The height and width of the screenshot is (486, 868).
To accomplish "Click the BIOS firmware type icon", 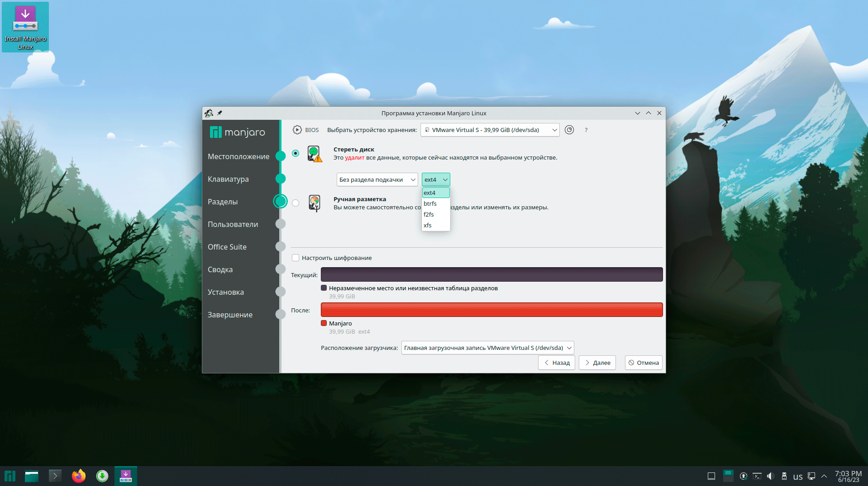I will 297,130.
